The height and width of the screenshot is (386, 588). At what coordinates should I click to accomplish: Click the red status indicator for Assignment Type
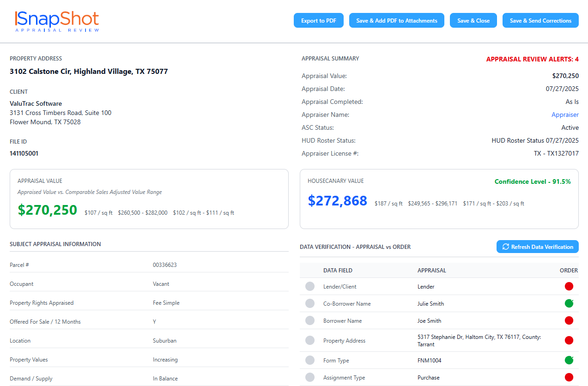click(569, 377)
